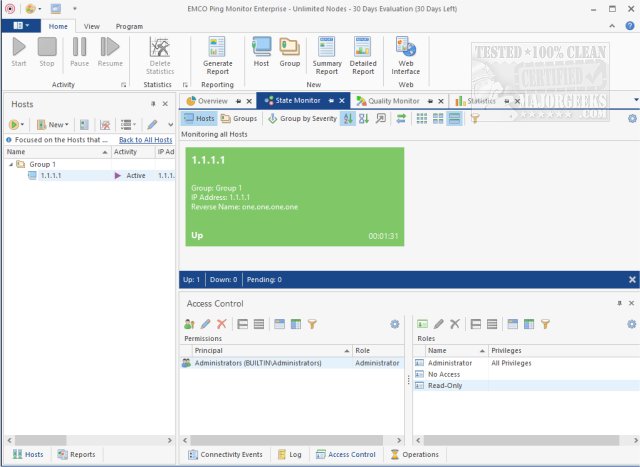This screenshot has height=467, width=640.
Task: Add a new Host from ribbon
Action: click(x=261, y=52)
